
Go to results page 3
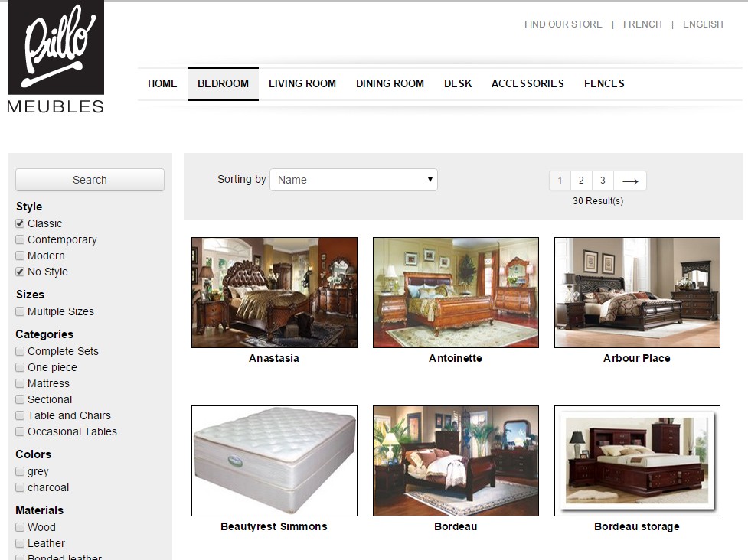(603, 181)
